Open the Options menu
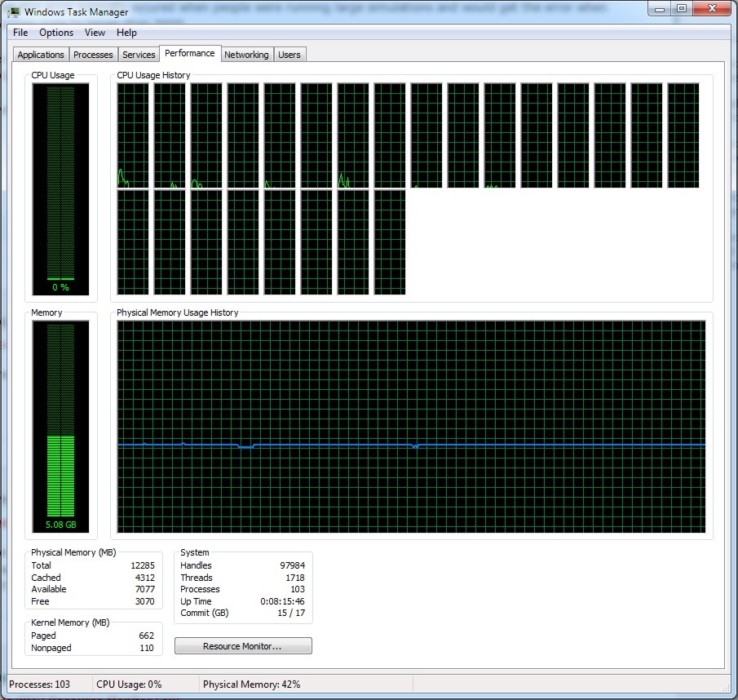738x700 pixels. pos(56,33)
